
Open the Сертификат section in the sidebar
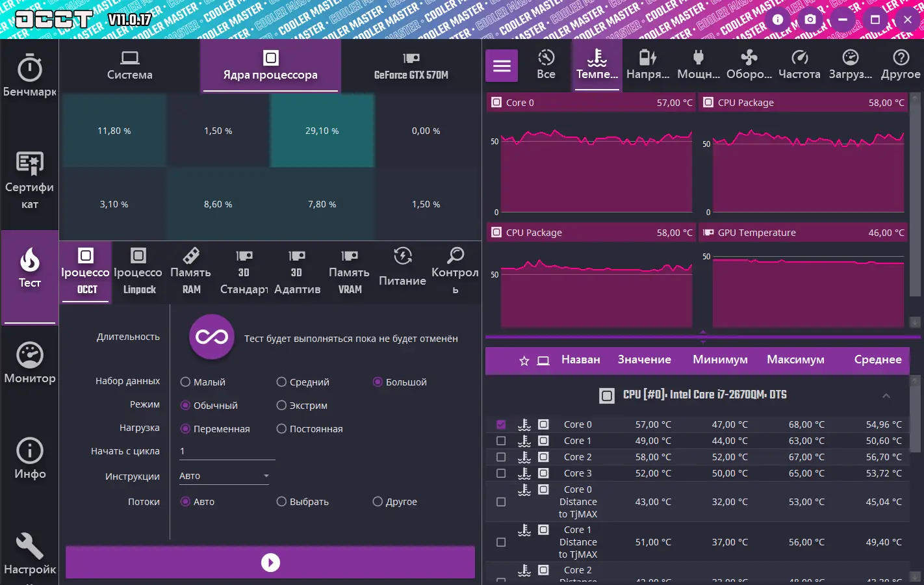(29, 180)
